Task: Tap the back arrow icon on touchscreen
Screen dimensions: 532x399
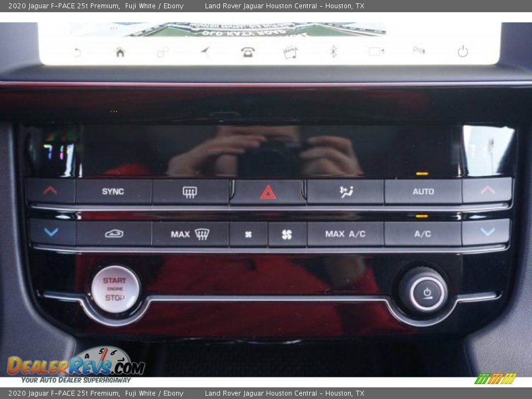Action: (x=78, y=52)
